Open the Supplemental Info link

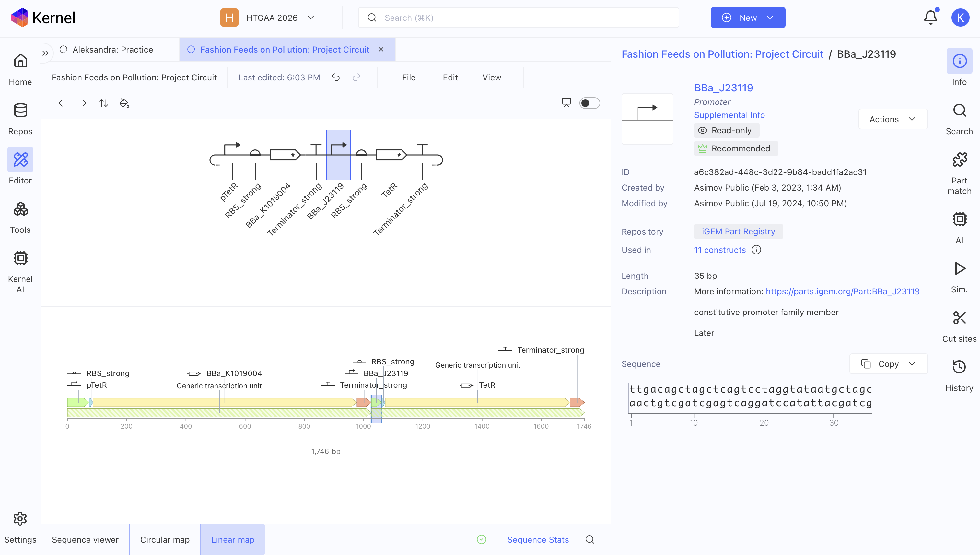pos(729,115)
